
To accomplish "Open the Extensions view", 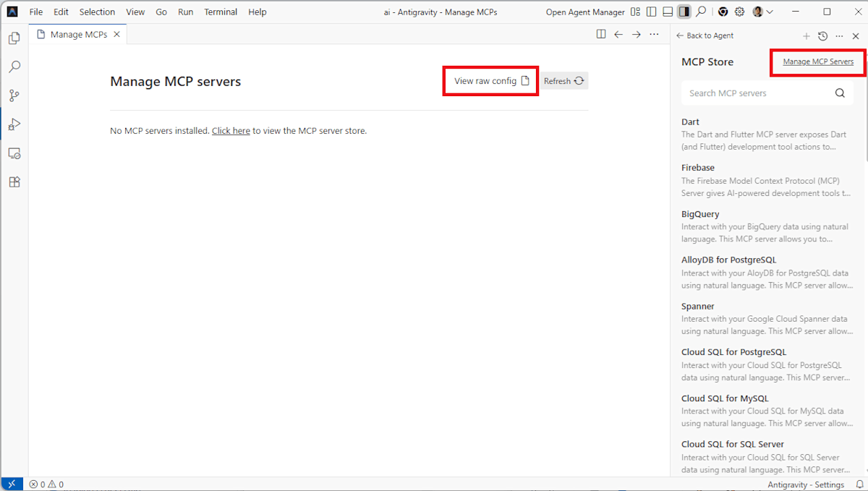I will pos(14,182).
